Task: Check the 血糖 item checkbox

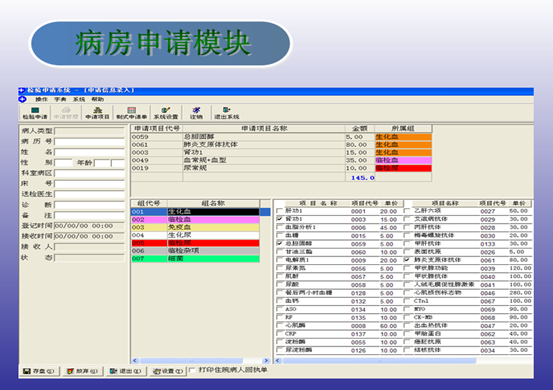Action: coord(280,235)
